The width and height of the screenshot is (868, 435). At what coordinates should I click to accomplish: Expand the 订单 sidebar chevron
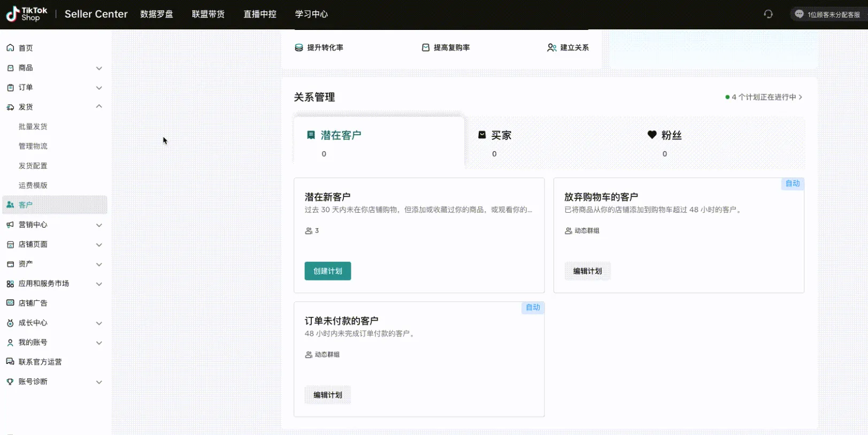(x=99, y=88)
